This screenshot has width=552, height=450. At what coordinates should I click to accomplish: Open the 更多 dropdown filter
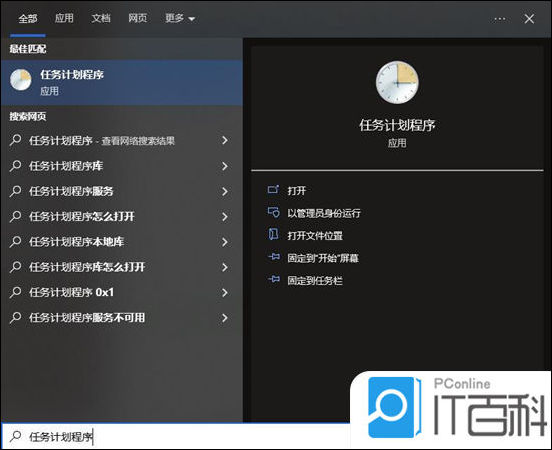coord(180,18)
